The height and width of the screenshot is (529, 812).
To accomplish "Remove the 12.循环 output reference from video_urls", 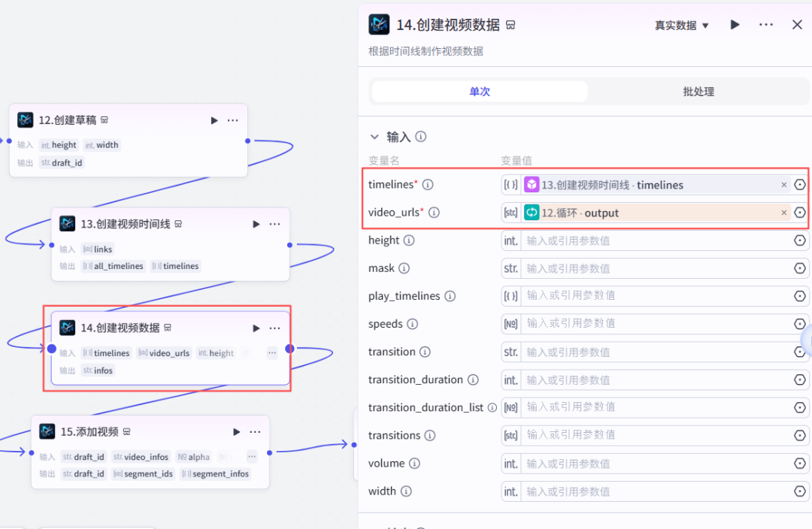I will pyautogui.click(x=784, y=213).
